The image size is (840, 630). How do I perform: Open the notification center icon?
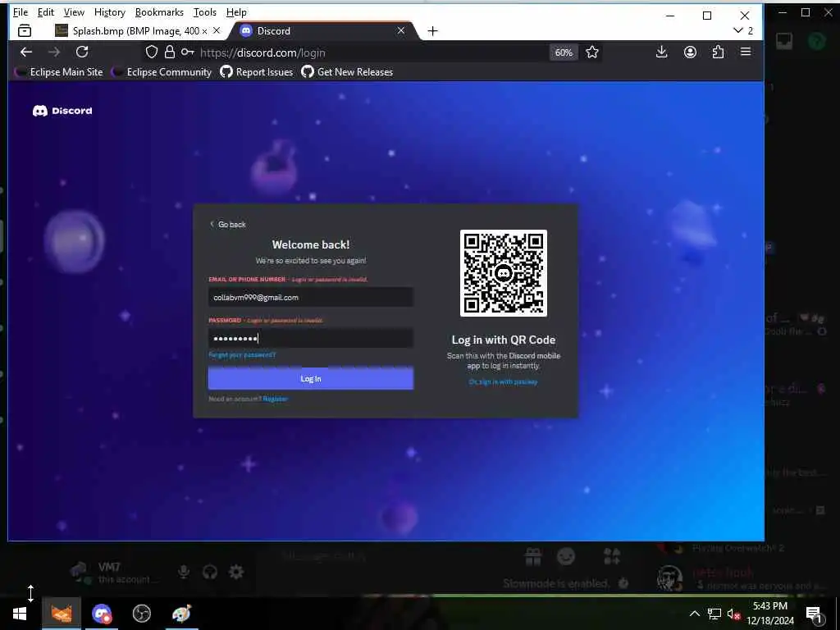coord(814,614)
